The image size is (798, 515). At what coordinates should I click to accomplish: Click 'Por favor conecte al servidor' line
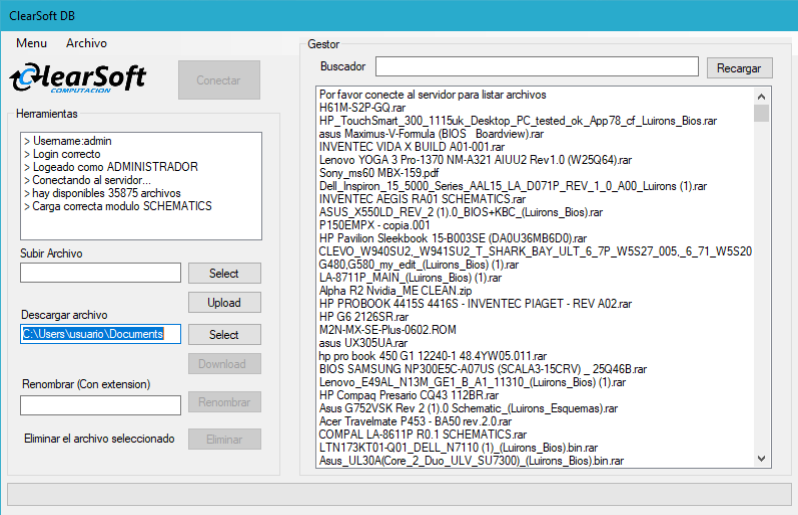pos(433,95)
